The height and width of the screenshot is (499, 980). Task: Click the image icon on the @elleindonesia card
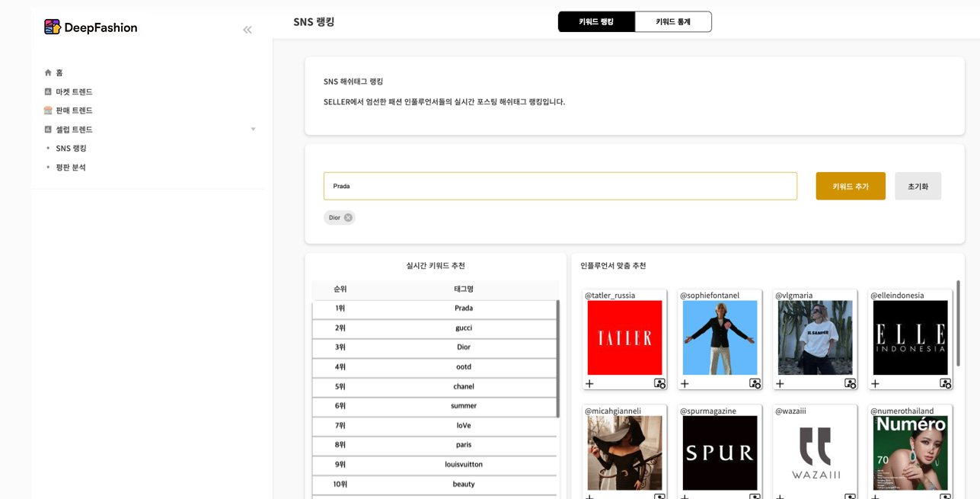(945, 383)
